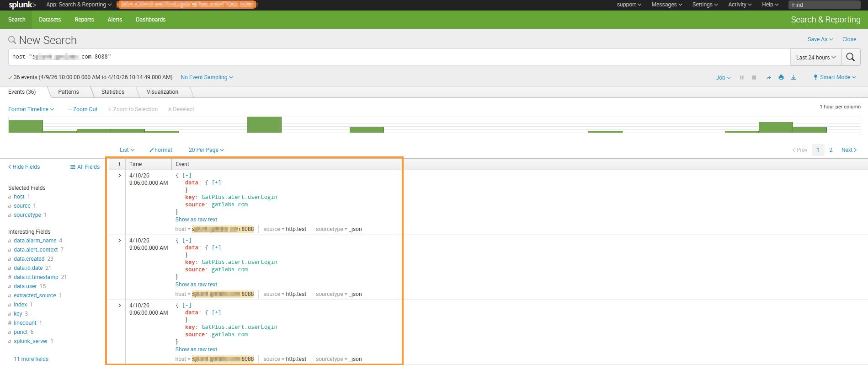Image resolution: width=868 pixels, height=365 pixels.
Task: Open the Settings menu
Action: [x=705, y=5]
